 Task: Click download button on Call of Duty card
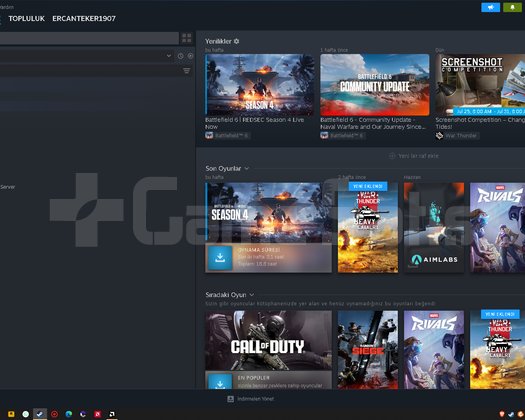click(x=220, y=381)
